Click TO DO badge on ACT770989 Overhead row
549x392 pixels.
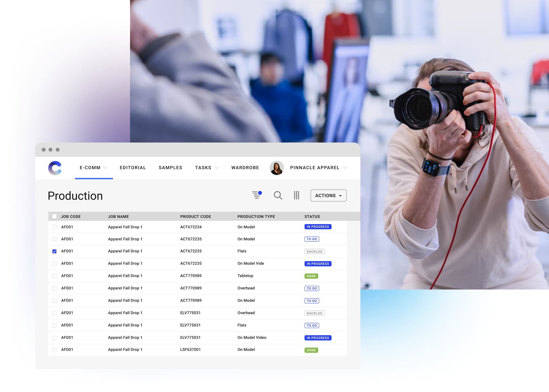[x=312, y=288]
